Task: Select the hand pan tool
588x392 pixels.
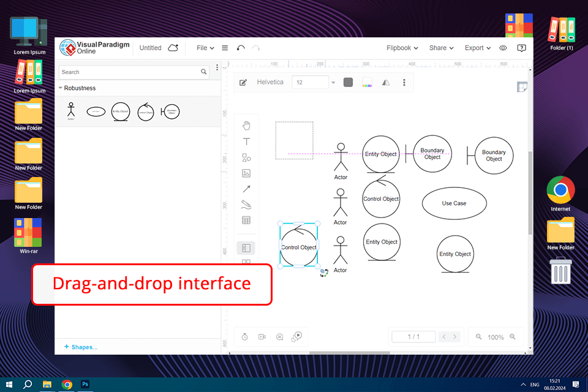Action: [x=246, y=126]
